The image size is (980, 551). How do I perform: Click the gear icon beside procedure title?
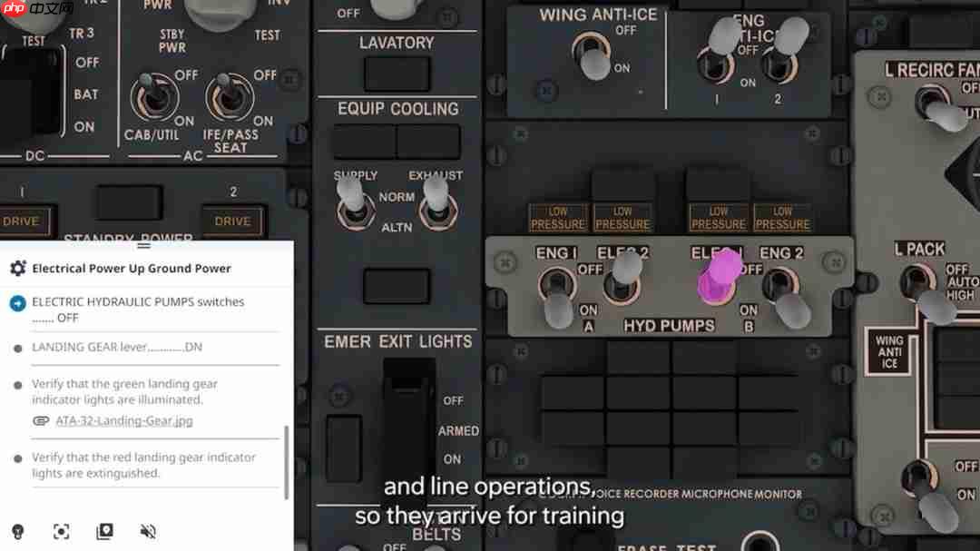(x=17, y=269)
